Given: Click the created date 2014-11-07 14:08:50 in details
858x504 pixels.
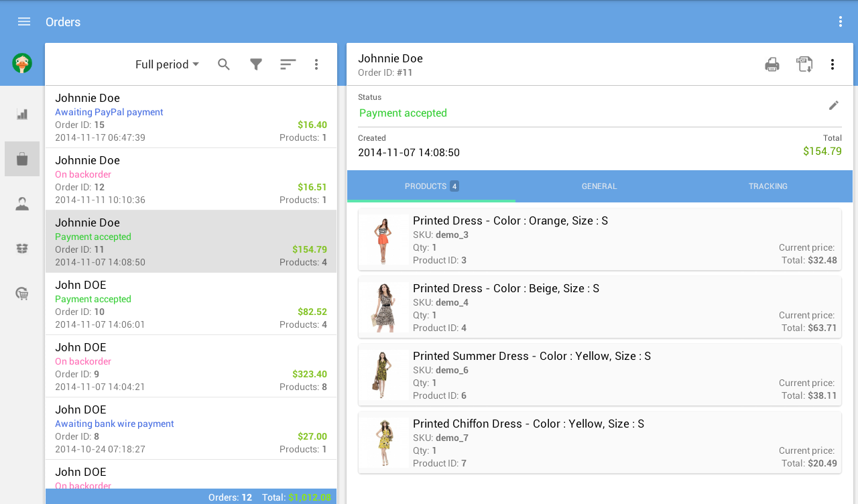Looking at the screenshot, I should pyautogui.click(x=409, y=153).
